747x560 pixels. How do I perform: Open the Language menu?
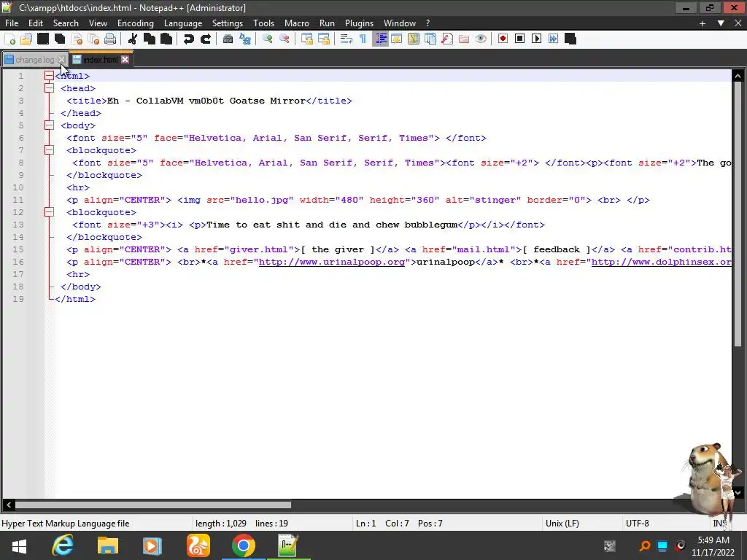click(183, 23)
